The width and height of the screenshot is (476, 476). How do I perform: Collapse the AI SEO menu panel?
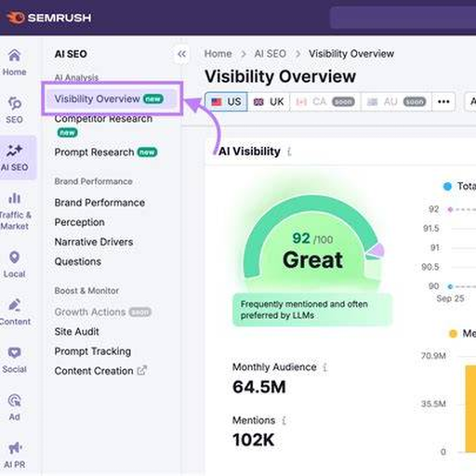click(x=182, y=54)
